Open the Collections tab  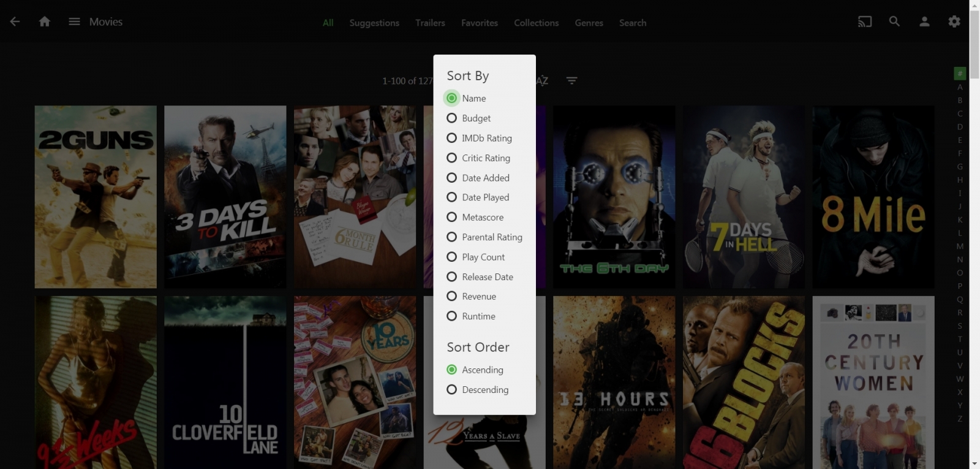(x=537, y=23)
